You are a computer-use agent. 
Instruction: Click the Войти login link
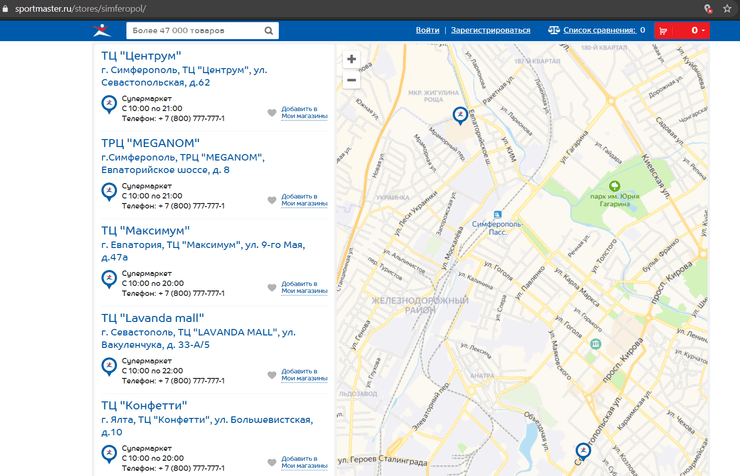point(427,31)
